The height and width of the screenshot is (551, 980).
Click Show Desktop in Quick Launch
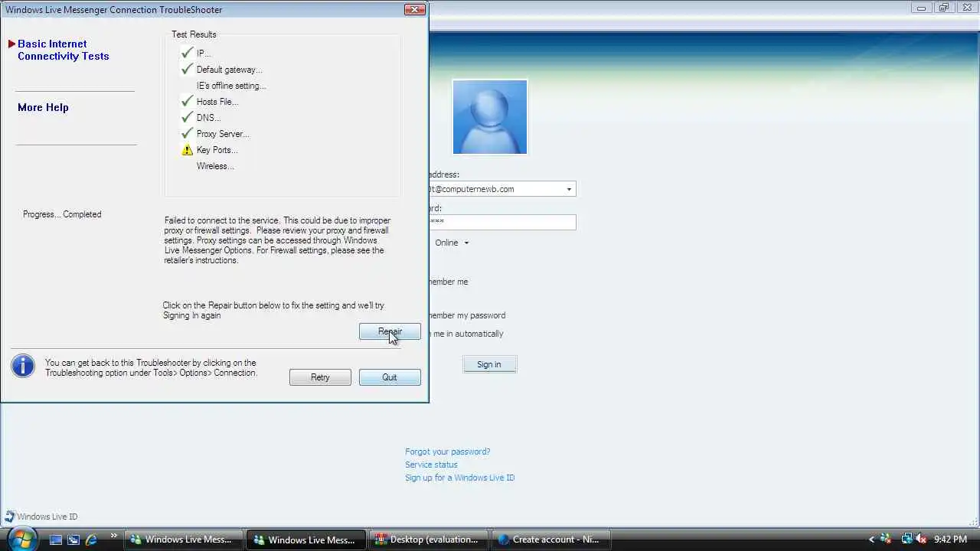pos(56,540)
